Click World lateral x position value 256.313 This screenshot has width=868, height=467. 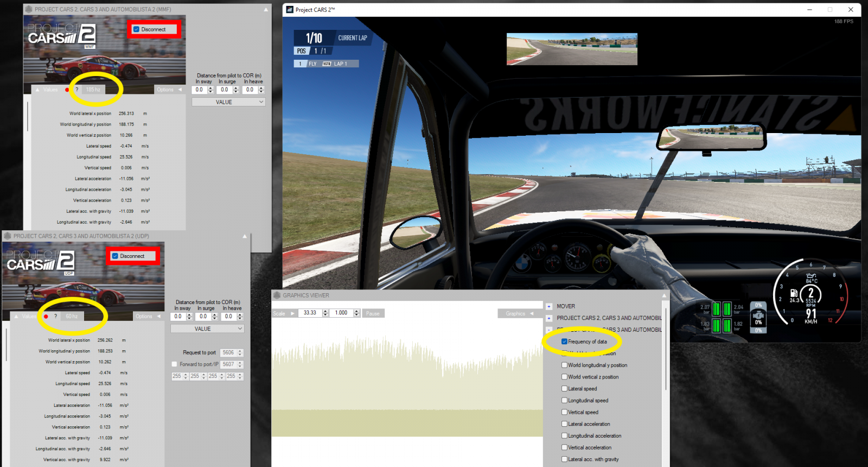[x=126, y=113]
